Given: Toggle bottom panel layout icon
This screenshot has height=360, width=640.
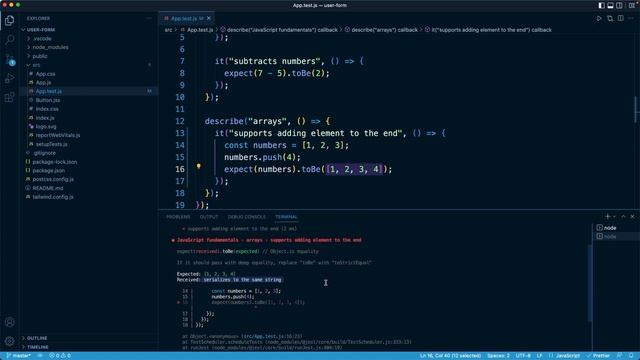Looking at the screenshot, I should [610, 5].
